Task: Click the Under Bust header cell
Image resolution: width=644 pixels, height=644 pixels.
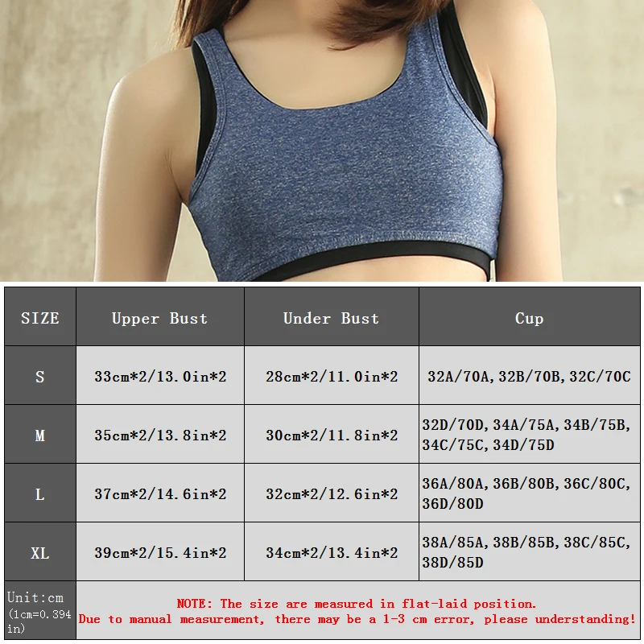Action: [x=332, y=316]
